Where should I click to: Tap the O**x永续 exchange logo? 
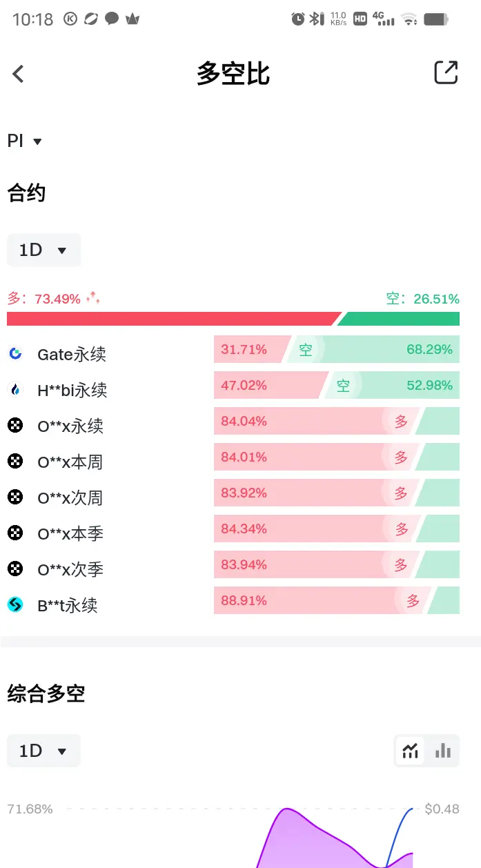15,426
